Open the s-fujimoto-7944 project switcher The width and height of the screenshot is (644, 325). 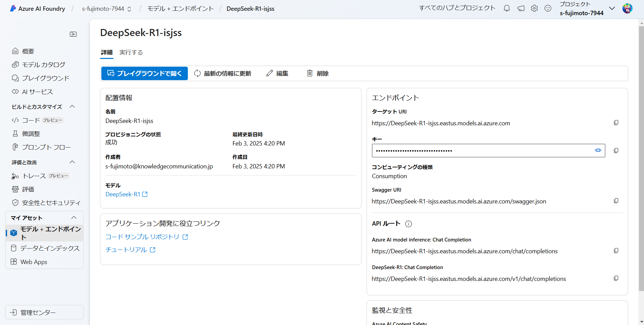(x=107, y=9)
